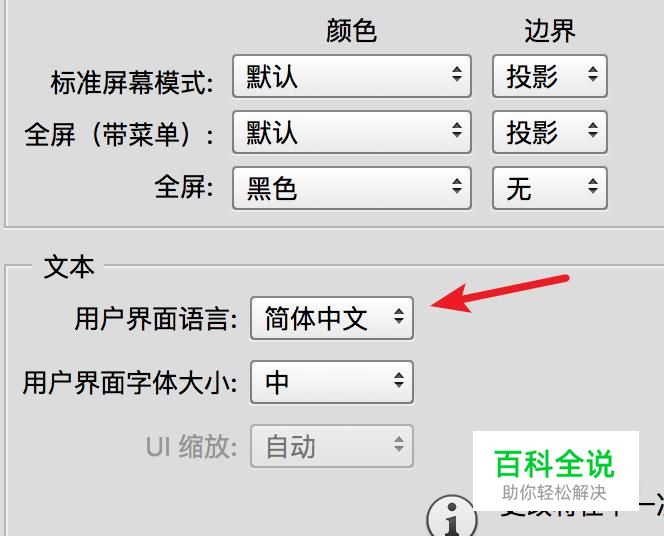Click the 边界 column header
The image size is (664, 536).
(x=550, y=30)
